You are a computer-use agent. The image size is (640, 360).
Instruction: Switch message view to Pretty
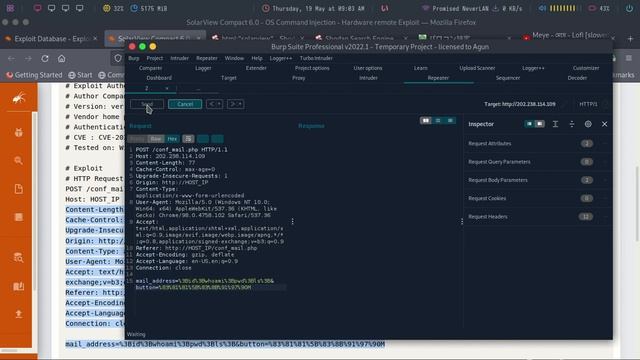click(138, 139)
